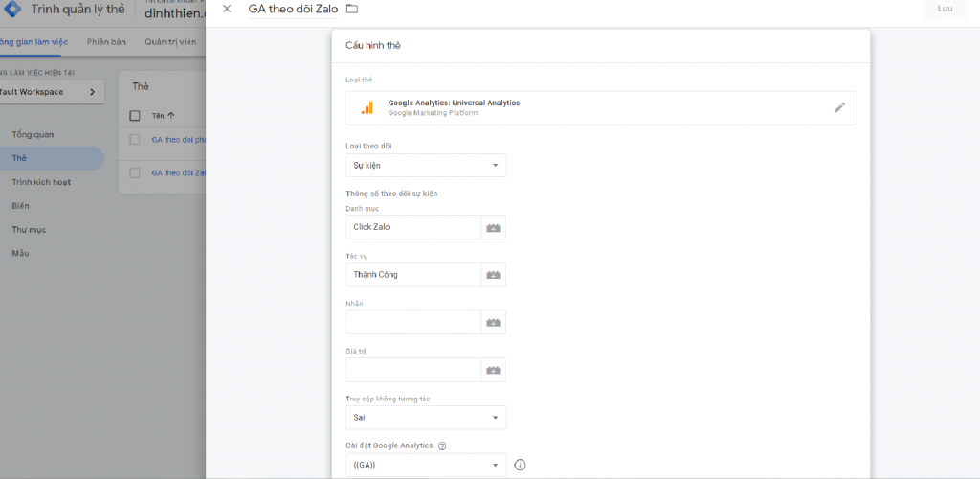Close the tag editor with X icon
This screenshot has width=980, height=479.
pos(227,10)
